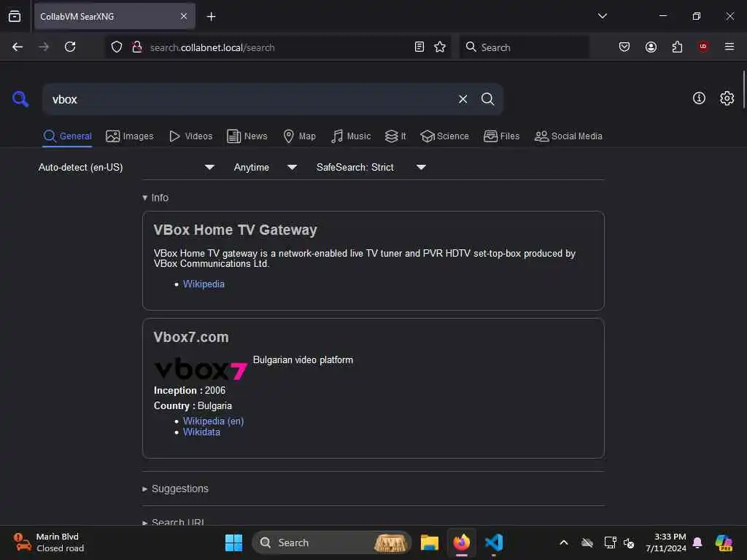Image resolution: width=747 pixels, height=560 pixels.
Task: Go back using the browser back arrow
Action: (18, 47)
